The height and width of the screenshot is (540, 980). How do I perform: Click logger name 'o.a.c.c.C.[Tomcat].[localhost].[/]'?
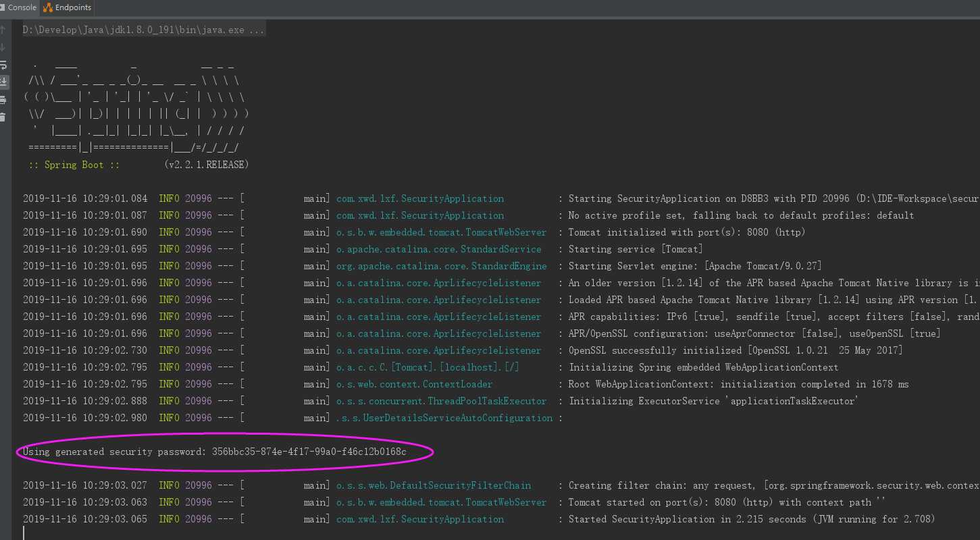click(428, 367)
